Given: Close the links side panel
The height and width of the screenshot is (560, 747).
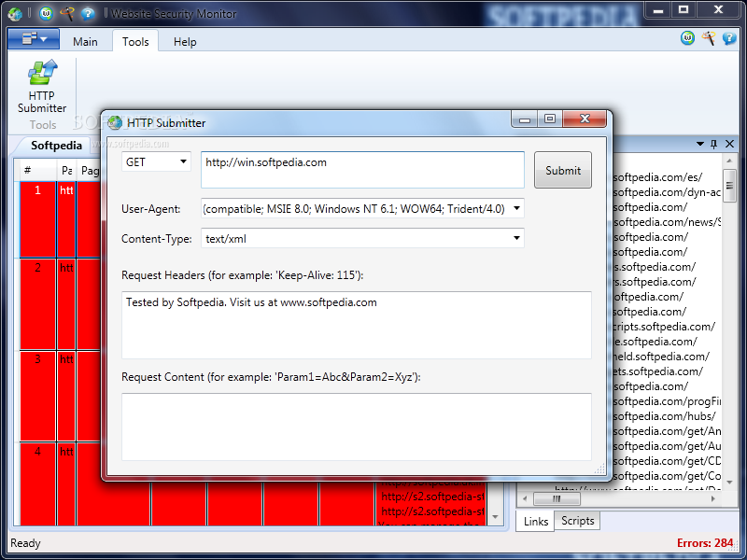Looking at the screenshot, I should click(729, 144).
